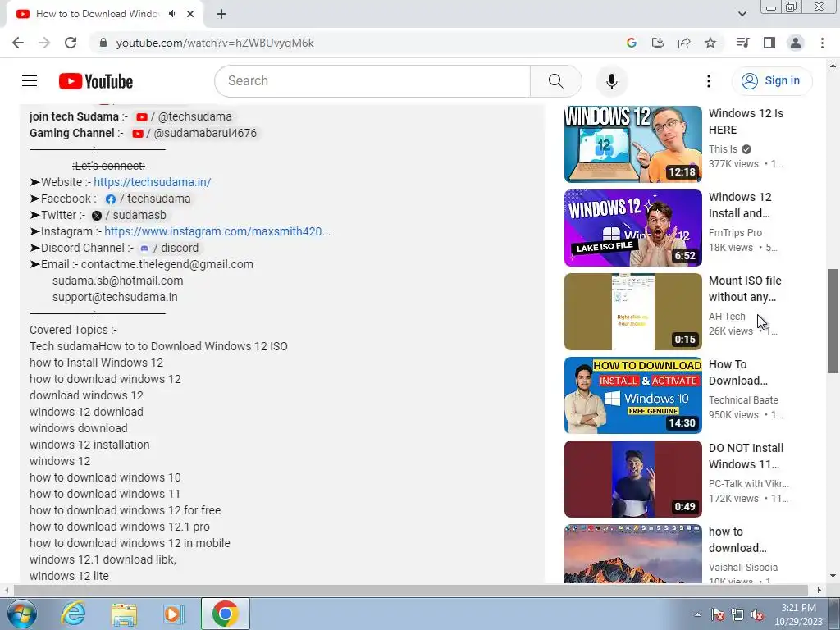The image size is (840, 630).
Task: Open Mount ISO file without any title
Action: tap(745, 289)
